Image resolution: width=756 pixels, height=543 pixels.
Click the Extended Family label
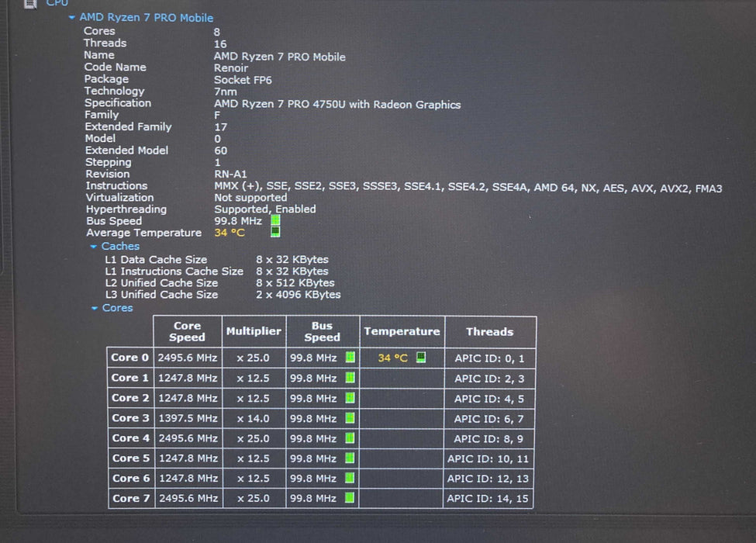[x=128, y=126]
